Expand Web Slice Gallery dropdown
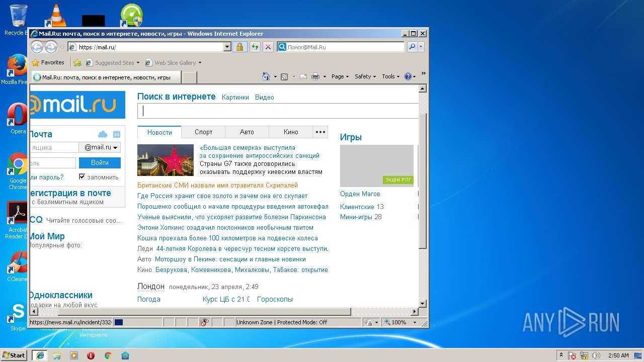The width and height of the screenshot is (644, 362). tap(200, 63)
